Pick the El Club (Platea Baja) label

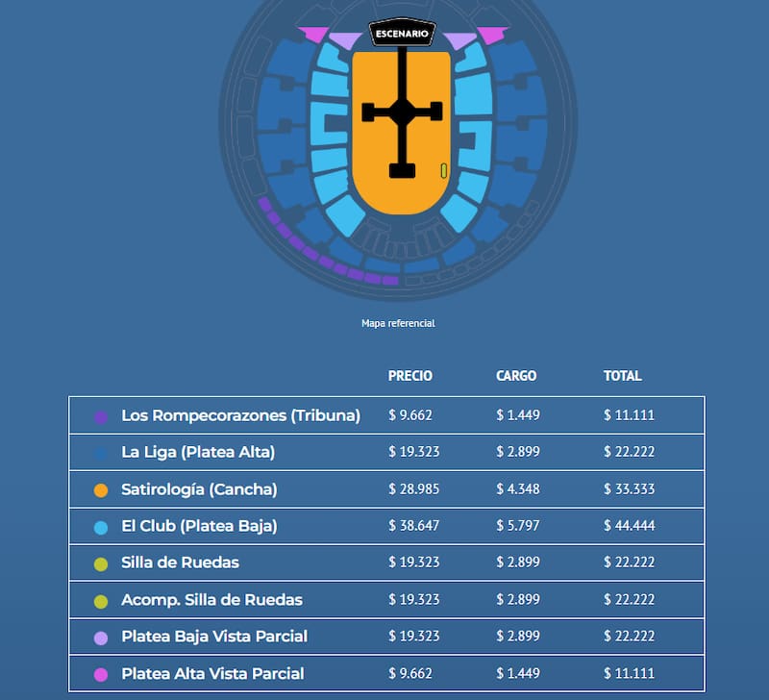tap(199, 526)
